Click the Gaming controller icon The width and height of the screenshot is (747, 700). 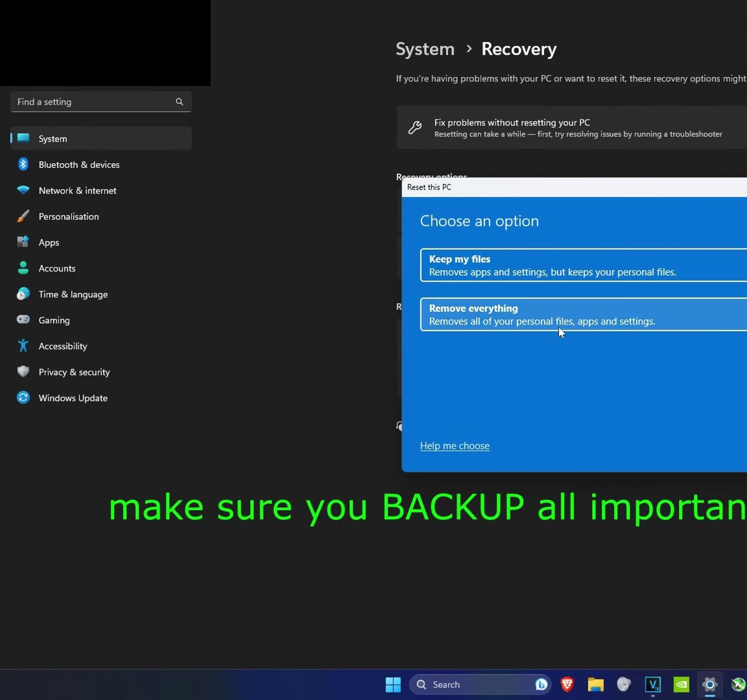(x=23, y=319)
